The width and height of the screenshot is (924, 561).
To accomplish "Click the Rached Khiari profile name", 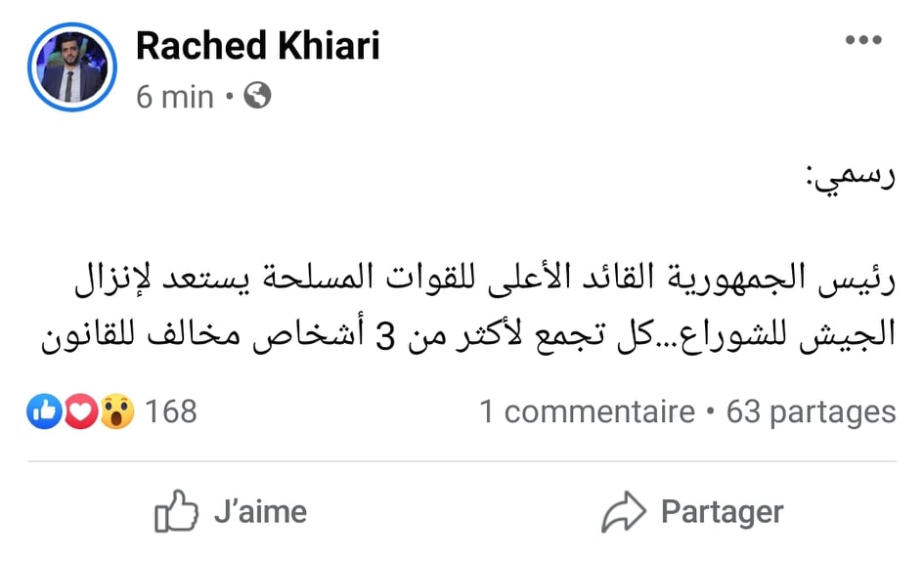I will pyautogui.click(x=257, y=45).
